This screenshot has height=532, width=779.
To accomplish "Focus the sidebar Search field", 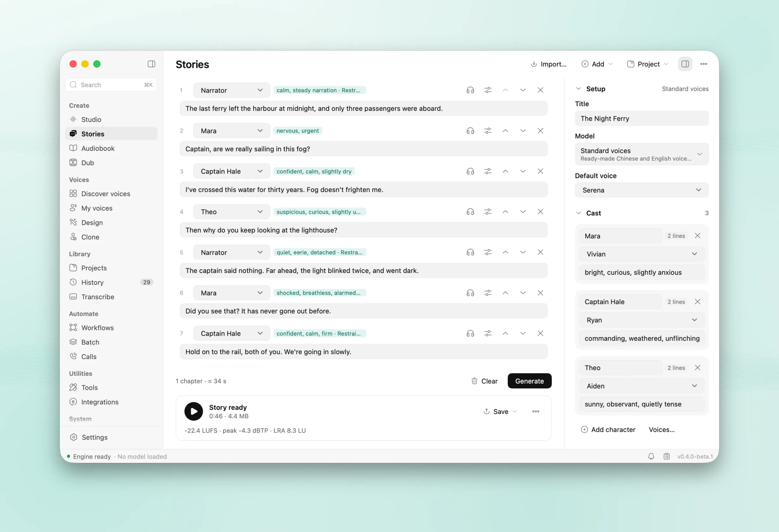I will (111, 85).
